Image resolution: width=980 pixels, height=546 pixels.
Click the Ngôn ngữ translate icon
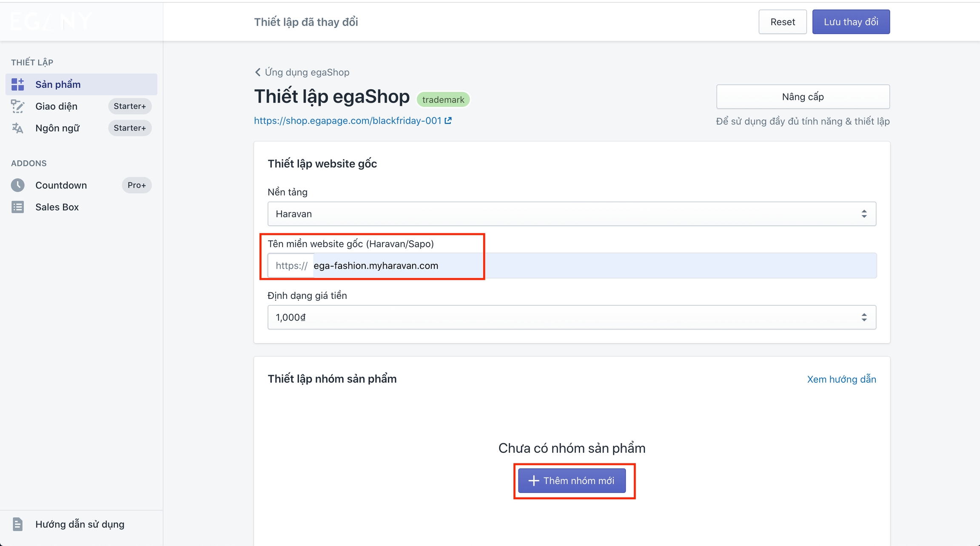point(17,128)
